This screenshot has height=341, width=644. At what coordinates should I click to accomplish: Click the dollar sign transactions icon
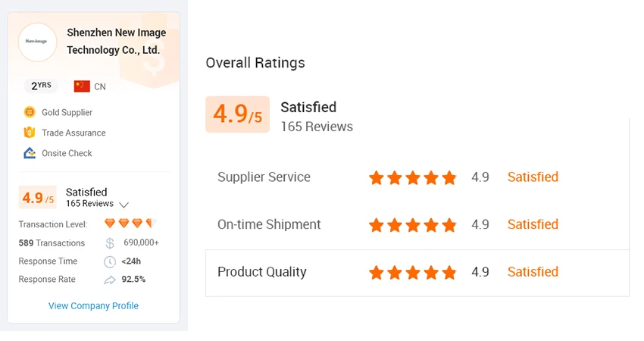click(110, 243)
